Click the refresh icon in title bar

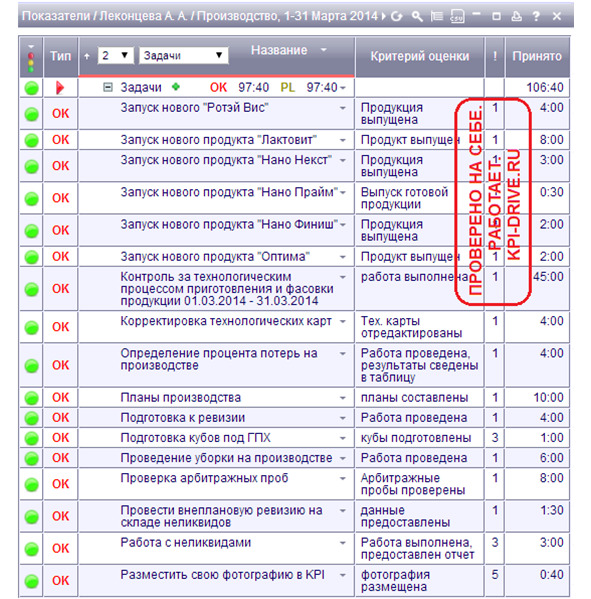click(x=397, y=16)
